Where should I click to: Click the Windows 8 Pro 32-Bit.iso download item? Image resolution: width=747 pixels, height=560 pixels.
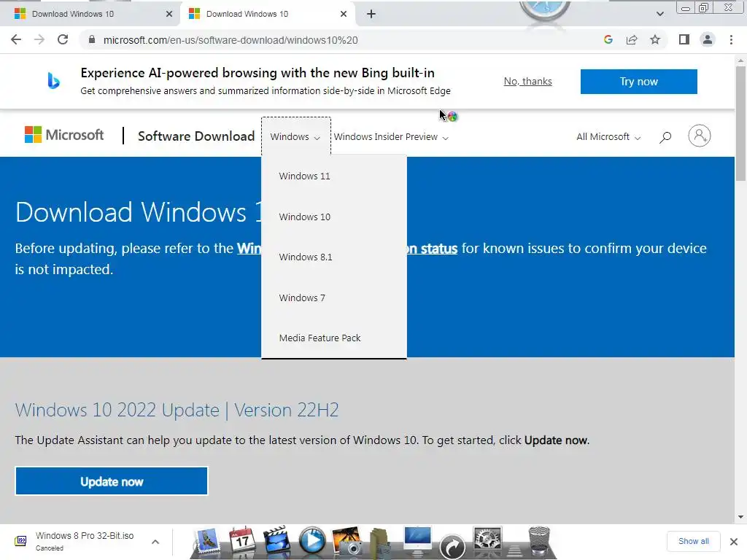(x=85, y=541)
